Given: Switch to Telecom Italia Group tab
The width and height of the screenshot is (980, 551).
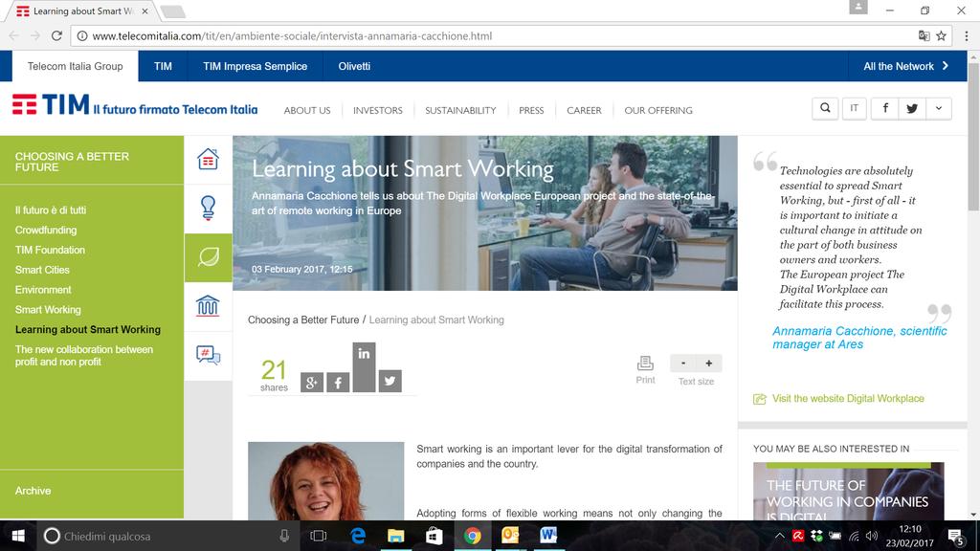Looking at the screenshot, I should [x=75, y=66].
